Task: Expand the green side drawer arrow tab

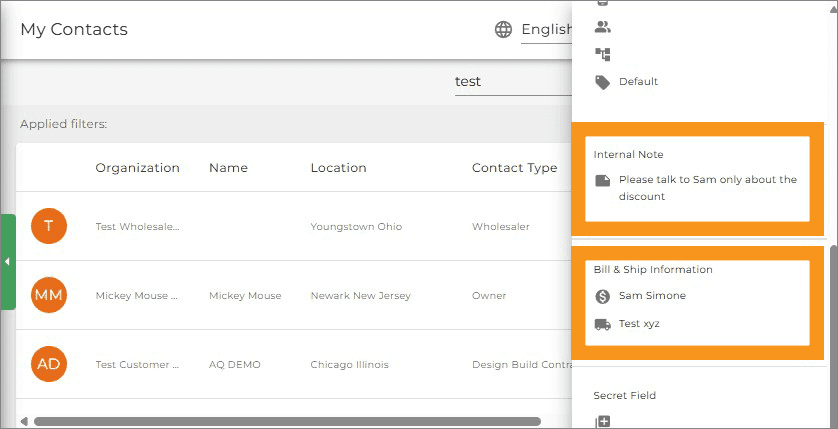Action: (7, 262)
